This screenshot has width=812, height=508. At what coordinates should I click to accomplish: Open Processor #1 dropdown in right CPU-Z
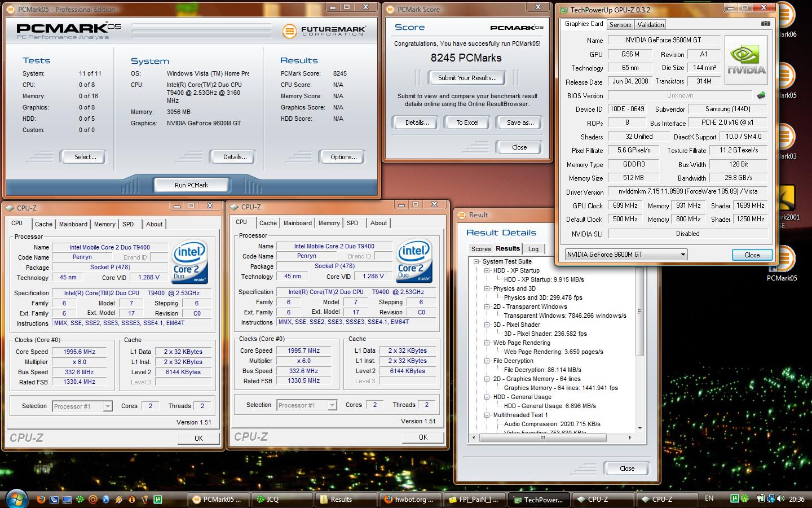click(x=332, y=405)
